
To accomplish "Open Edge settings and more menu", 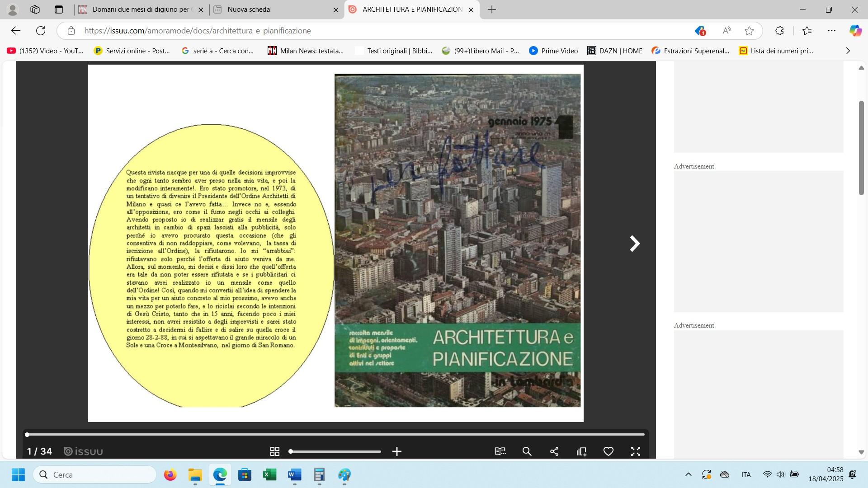I will coord(831,31).
